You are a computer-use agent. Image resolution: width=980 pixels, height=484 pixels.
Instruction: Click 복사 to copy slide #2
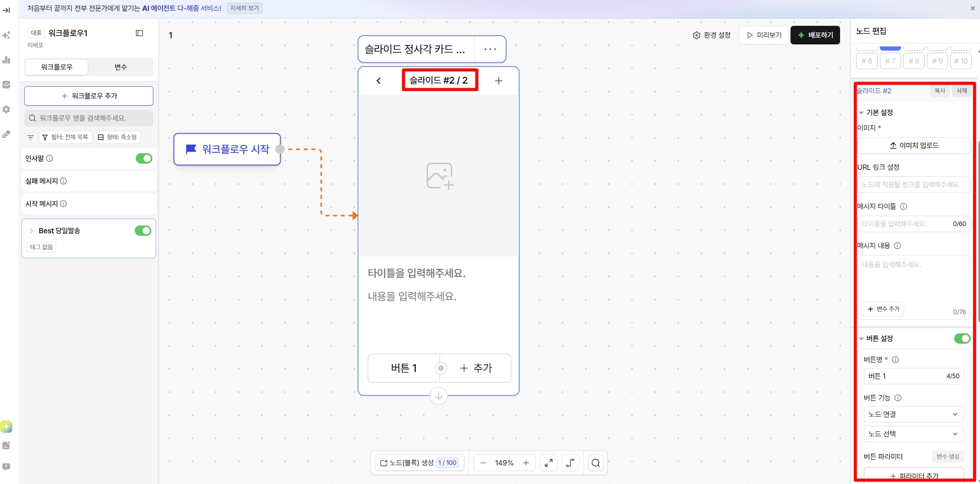(940, 91)
